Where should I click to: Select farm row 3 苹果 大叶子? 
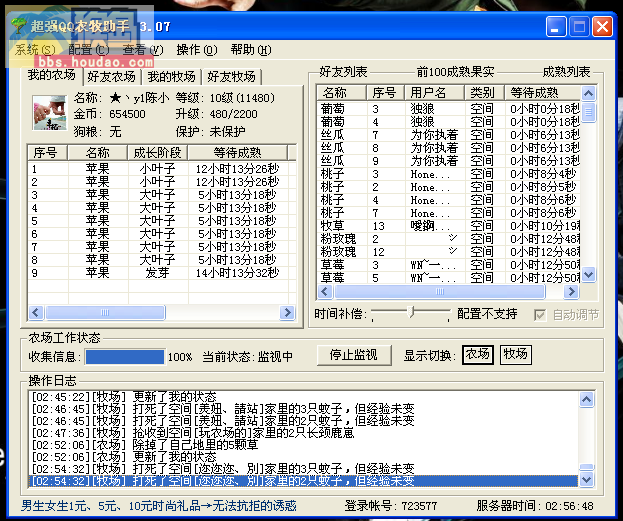[x=162, y=195]
